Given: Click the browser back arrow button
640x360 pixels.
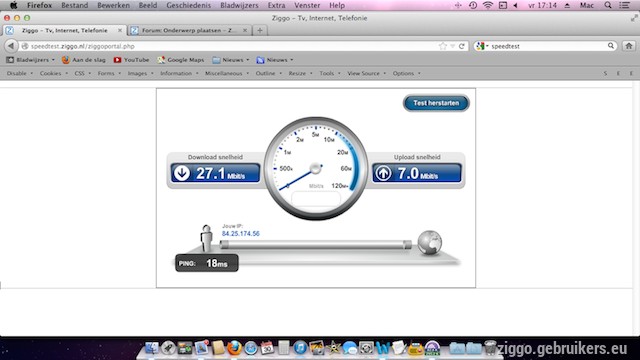Looking at the screenshot, I should coord(11,46).
